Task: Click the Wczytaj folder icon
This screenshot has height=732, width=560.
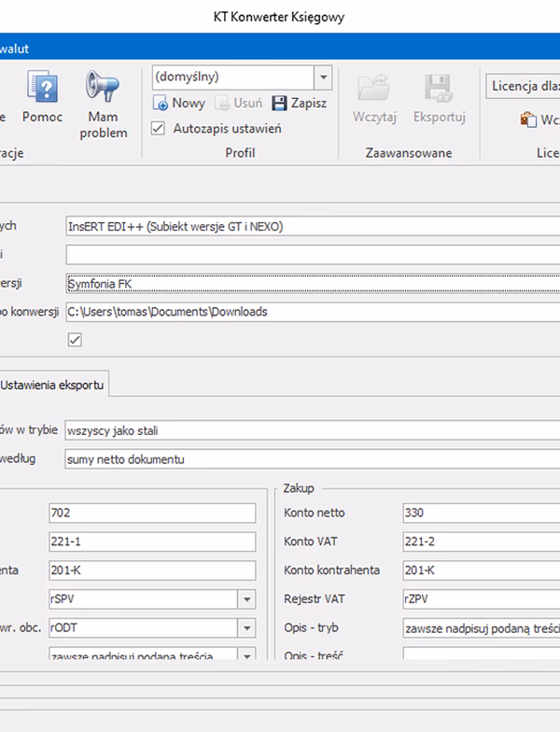Action: (375, 88)
